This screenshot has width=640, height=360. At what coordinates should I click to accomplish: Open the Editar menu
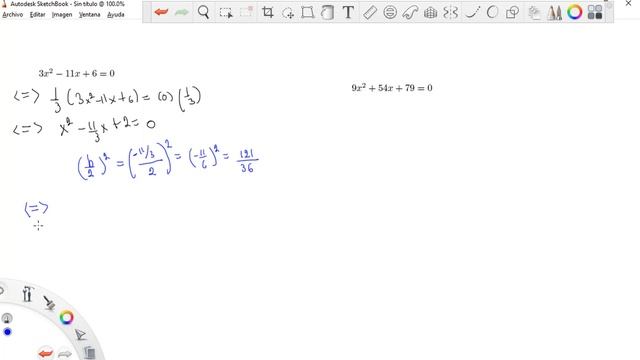click(x=38, y=15)
